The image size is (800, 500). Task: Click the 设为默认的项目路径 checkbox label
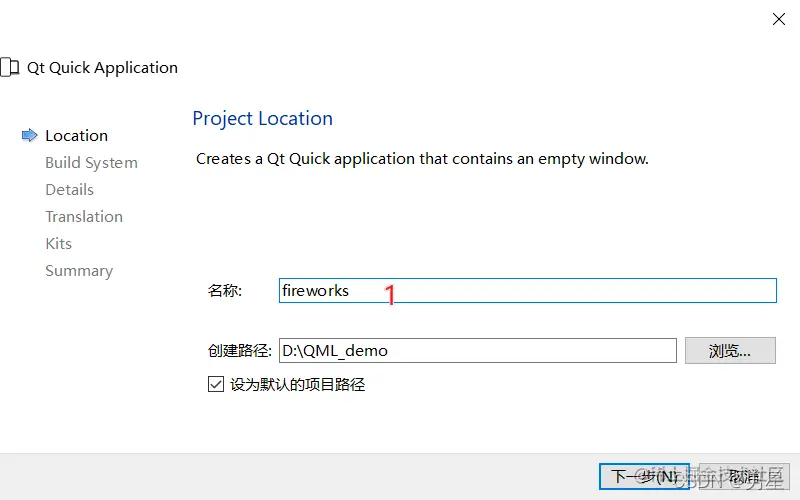point(297,384)
